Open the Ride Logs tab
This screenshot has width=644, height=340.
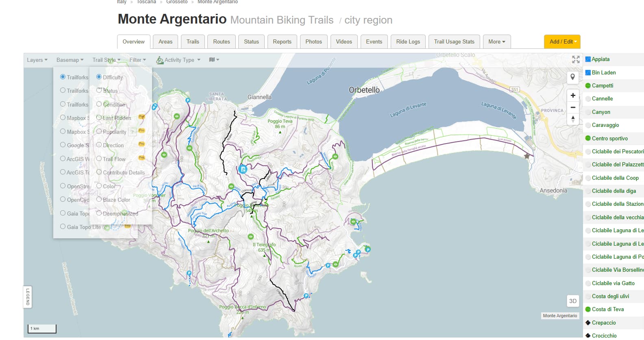[x=408, y=41]
